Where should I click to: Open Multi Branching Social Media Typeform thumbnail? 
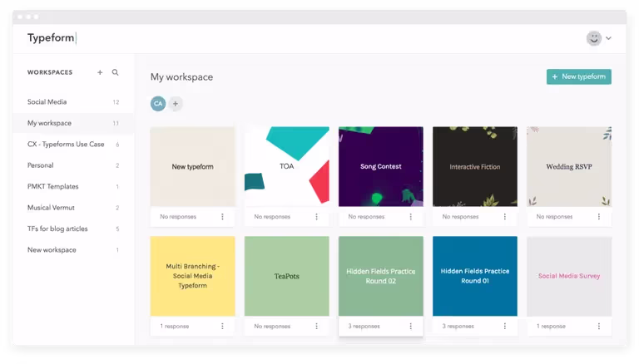click(x=193, y=276)
